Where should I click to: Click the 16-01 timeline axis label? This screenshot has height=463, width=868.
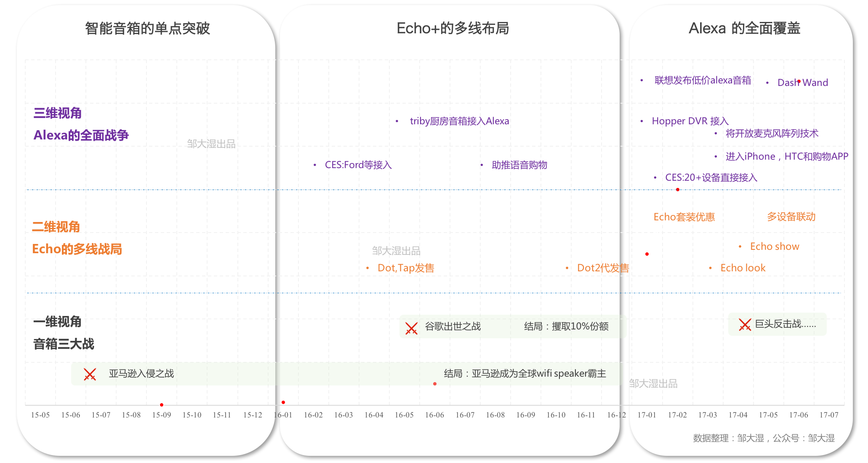pos(283,415)
